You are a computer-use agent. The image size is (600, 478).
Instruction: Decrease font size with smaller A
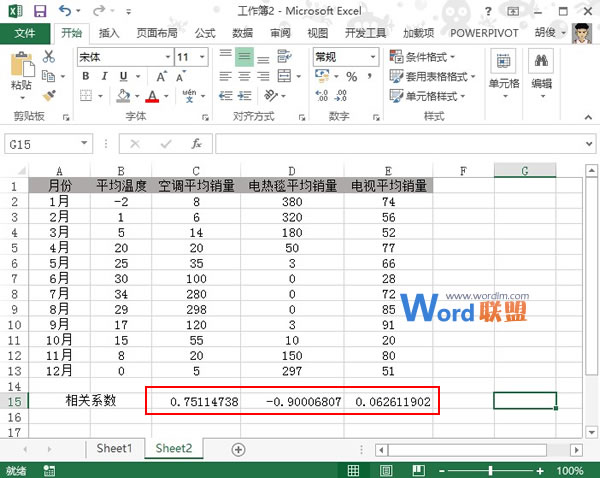pos(181,77)
